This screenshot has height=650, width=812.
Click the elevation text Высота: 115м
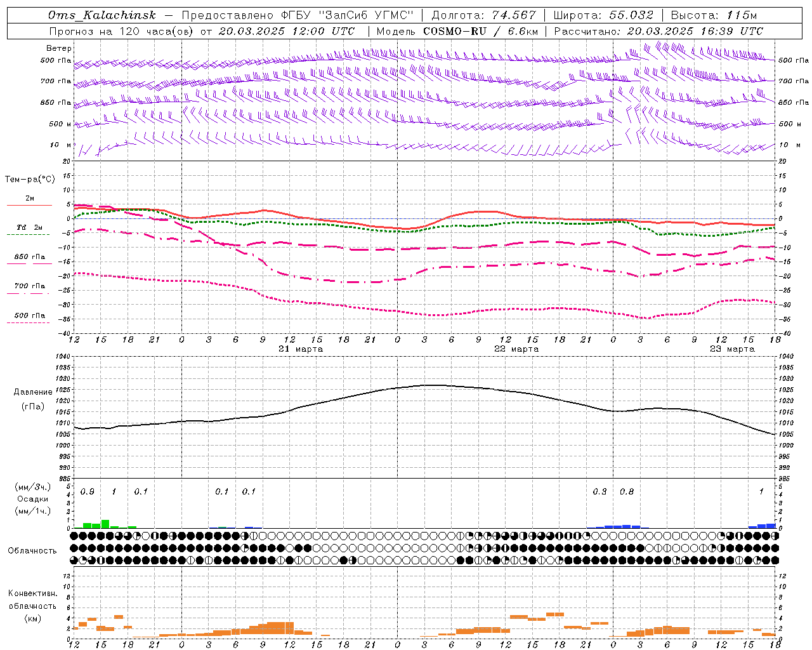tap(714, 15)
